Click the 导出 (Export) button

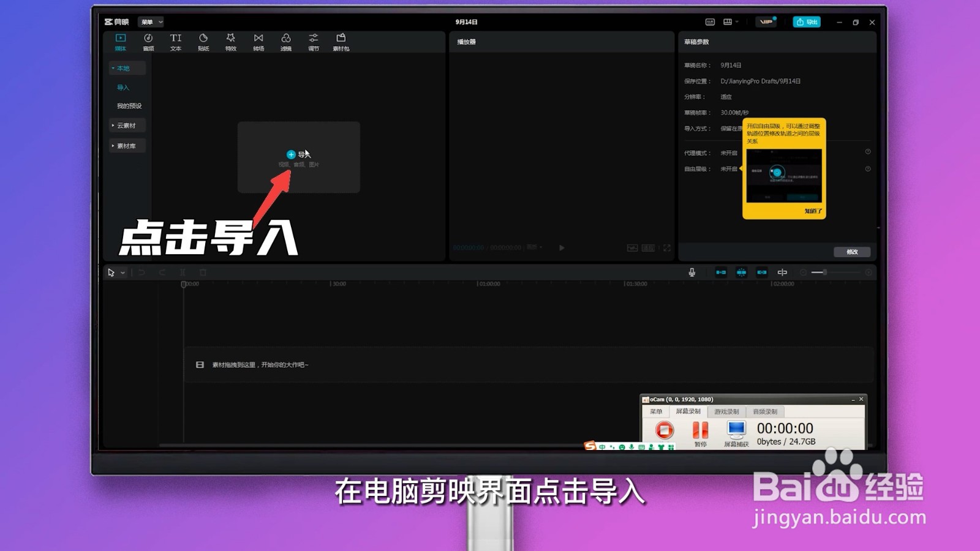point(807,22)
